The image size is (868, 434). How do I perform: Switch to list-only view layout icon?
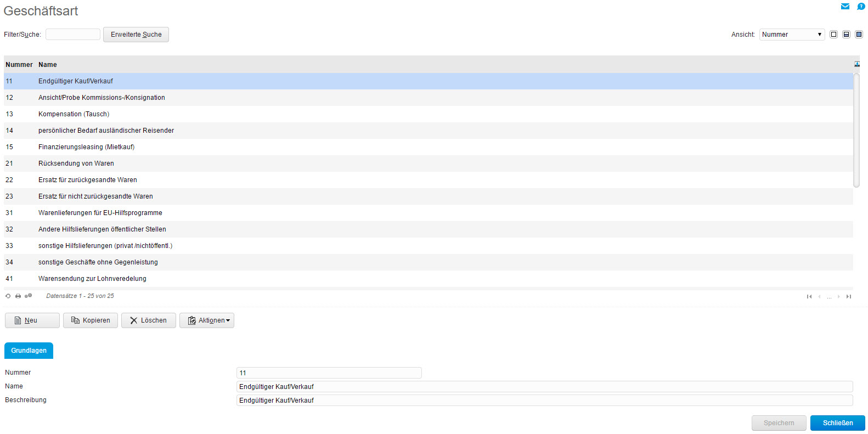833,35
